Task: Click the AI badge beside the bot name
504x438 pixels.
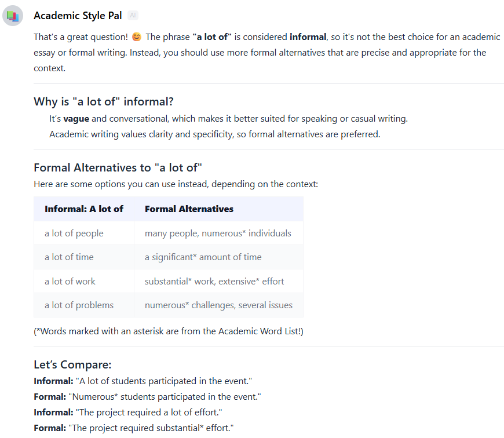Action: 133,16
